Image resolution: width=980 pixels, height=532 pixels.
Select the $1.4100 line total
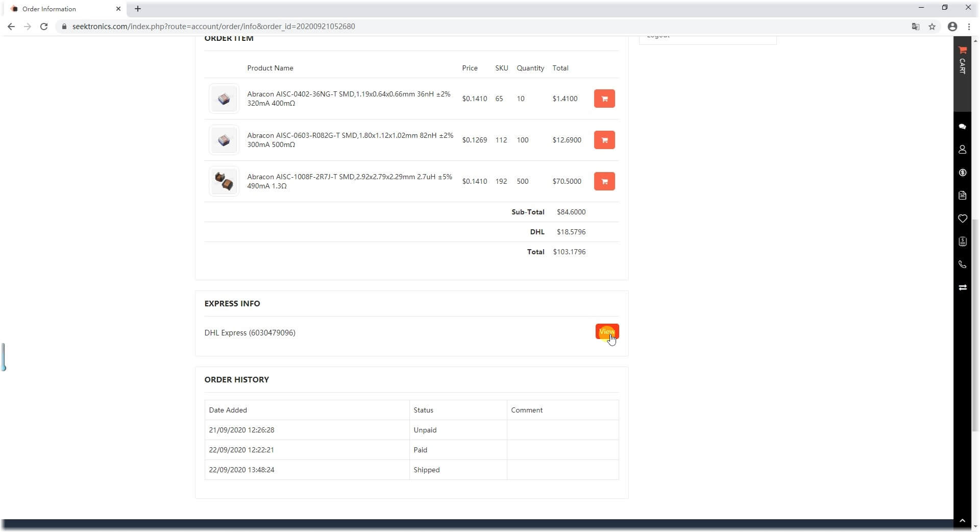pyautogui.click(x=565, y=99)
